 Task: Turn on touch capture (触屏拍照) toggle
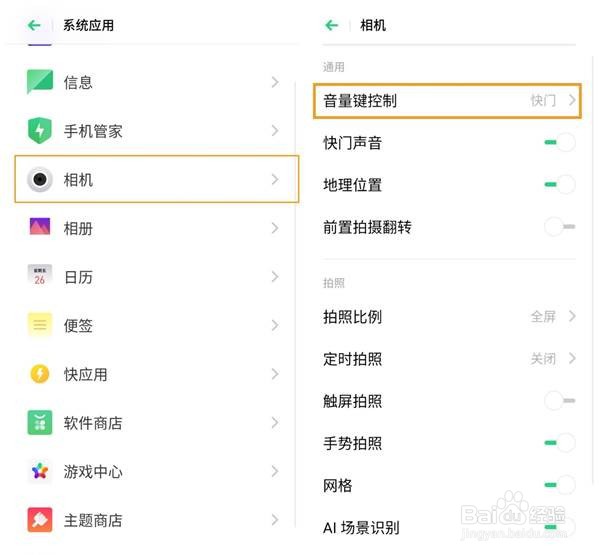click(x=559, y=401)
